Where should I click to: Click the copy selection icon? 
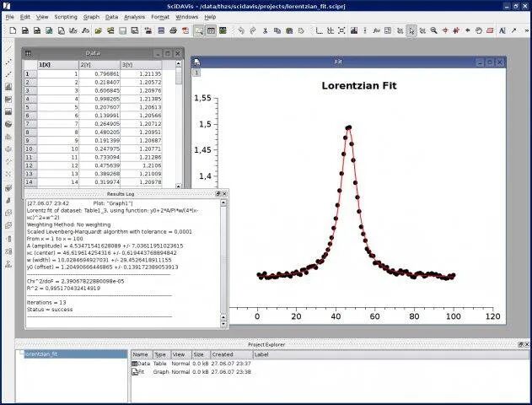coord(277,30)
